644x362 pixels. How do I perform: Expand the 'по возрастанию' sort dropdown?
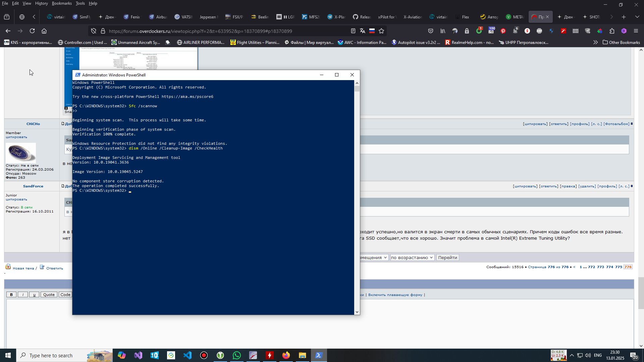(x=412, y=257)
